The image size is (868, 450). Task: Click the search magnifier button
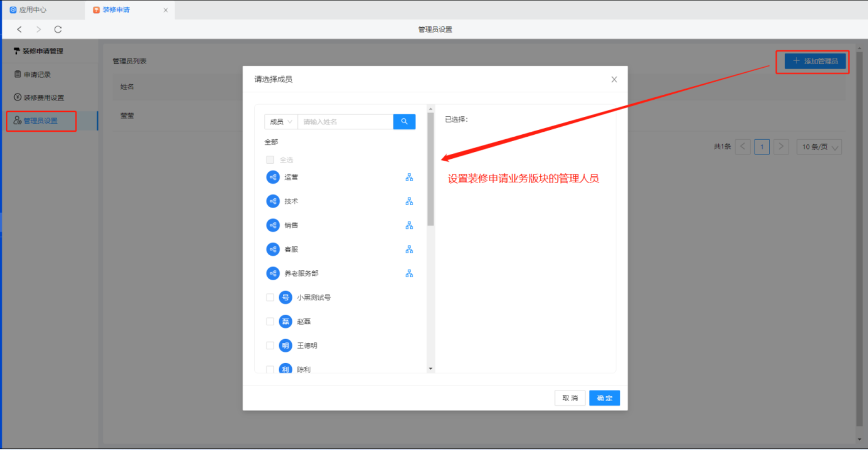(404, 121)
